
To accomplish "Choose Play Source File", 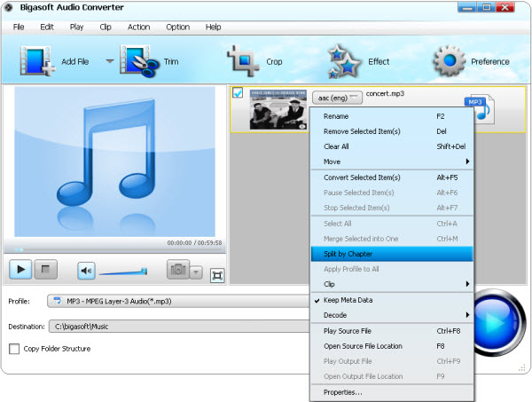I will pos(392,331).
